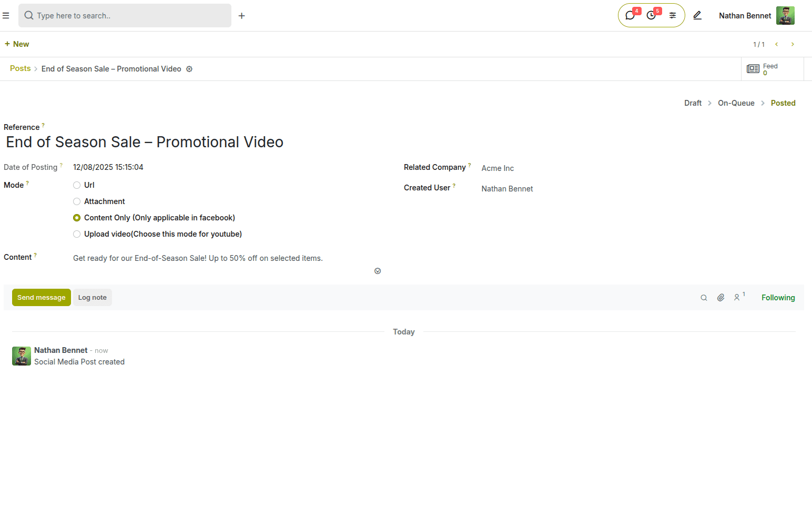Click the emoji smiley below the content field
Screen dimensions: 812x507
(378, 270)
